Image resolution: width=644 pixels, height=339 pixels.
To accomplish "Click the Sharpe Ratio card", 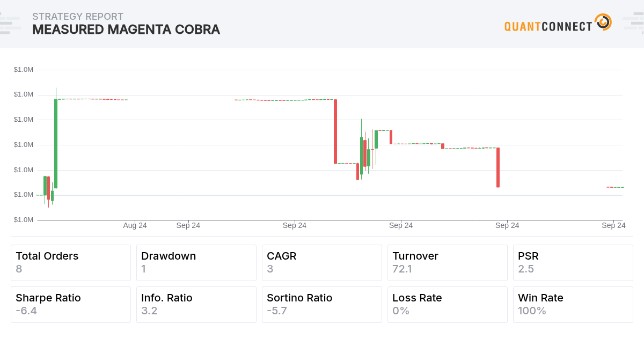I will (x=71, y=305).
